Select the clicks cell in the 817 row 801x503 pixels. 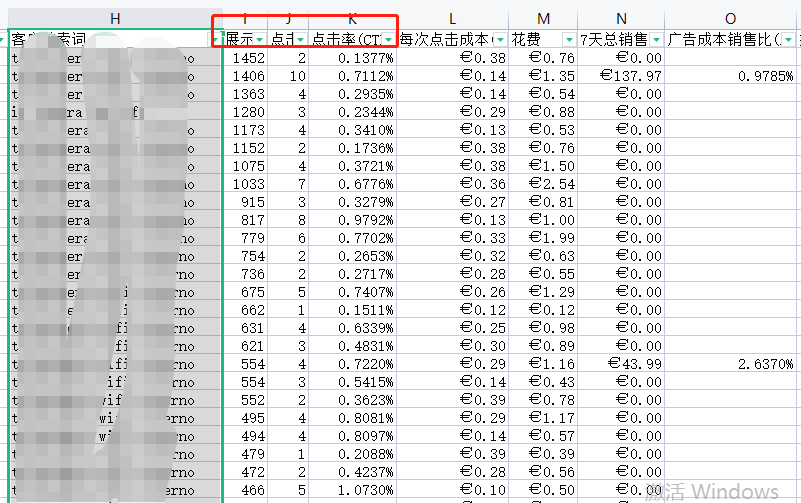coord(288,220)
